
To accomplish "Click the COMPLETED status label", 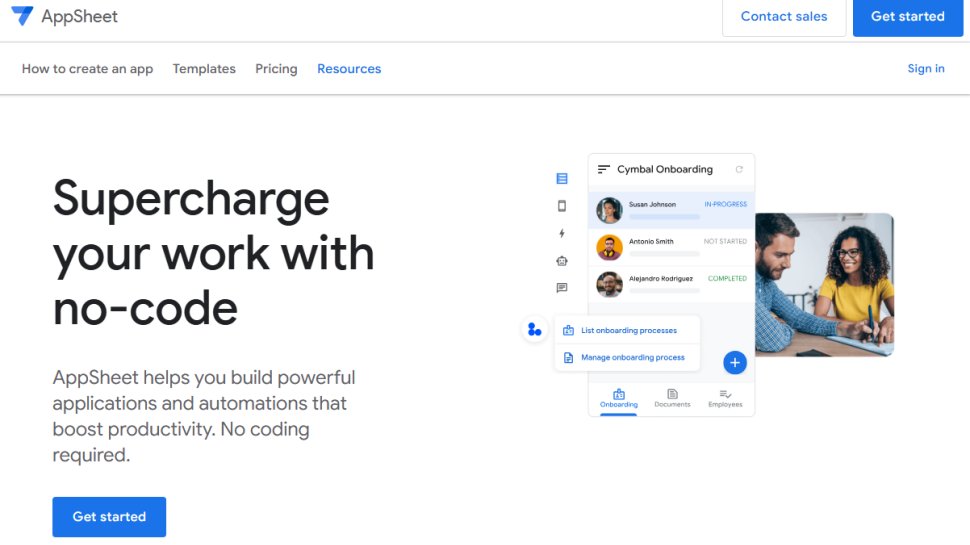I will tap(727, 278).
